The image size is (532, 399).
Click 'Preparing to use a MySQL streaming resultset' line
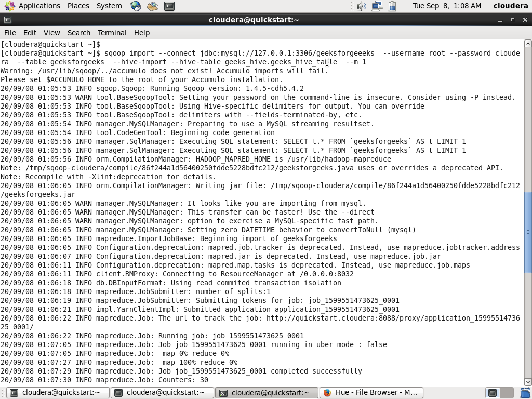click(x=187, y=124)
